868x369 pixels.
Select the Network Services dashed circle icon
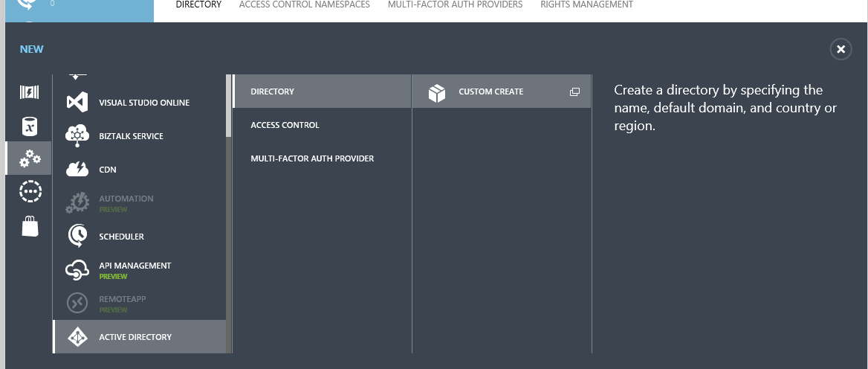29,191
